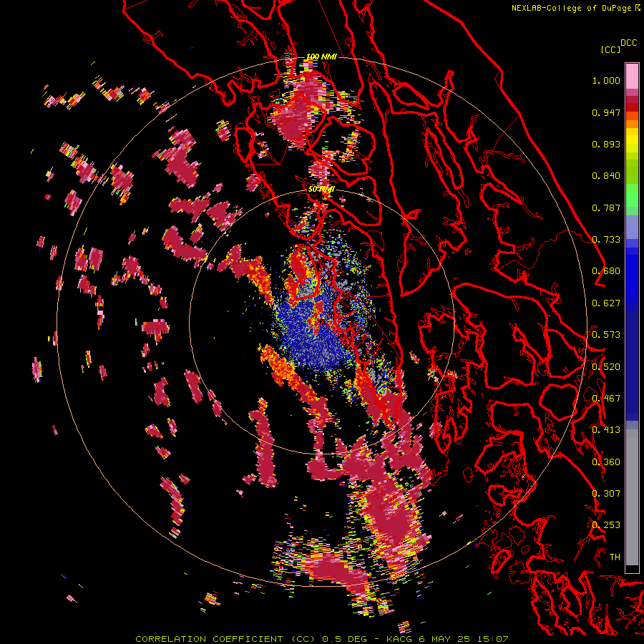The height and width of the screenshot is (644, 644).
Task: Select the 0.253 scale value
Action: pos(606,525)
